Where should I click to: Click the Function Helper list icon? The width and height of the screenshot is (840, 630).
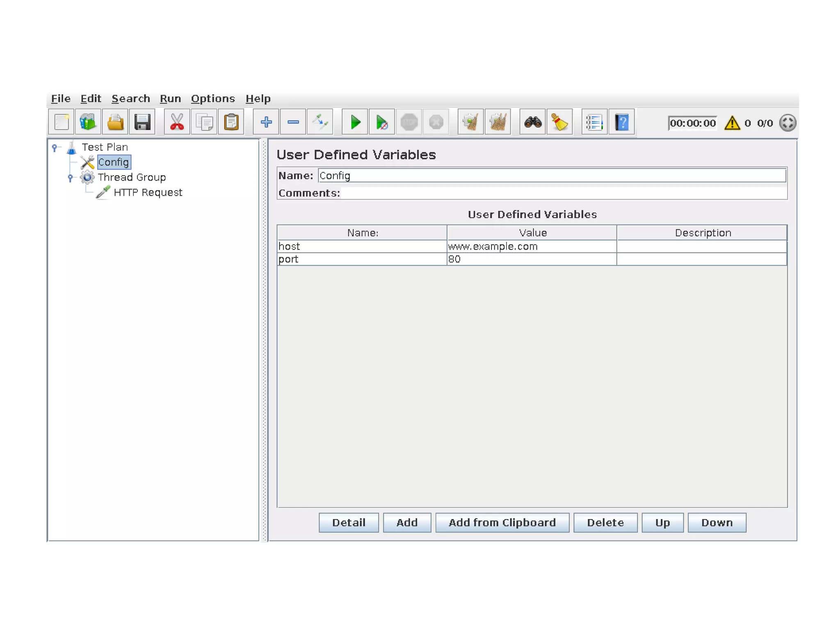594,122
